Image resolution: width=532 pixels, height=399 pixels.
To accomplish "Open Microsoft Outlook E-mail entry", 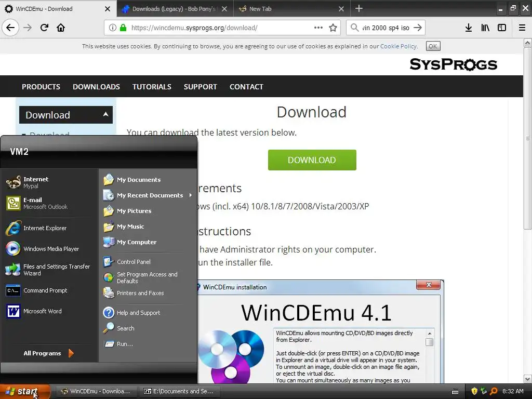I will tap(49, 203).
